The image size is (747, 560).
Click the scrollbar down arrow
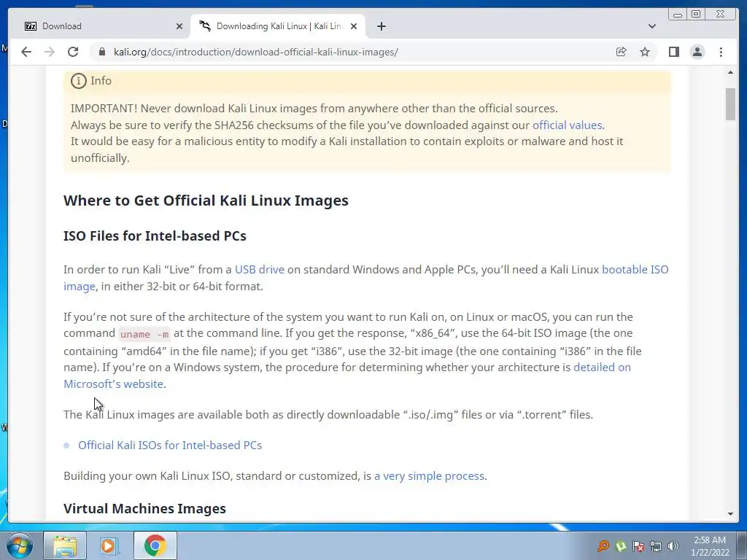pos(730,514)
